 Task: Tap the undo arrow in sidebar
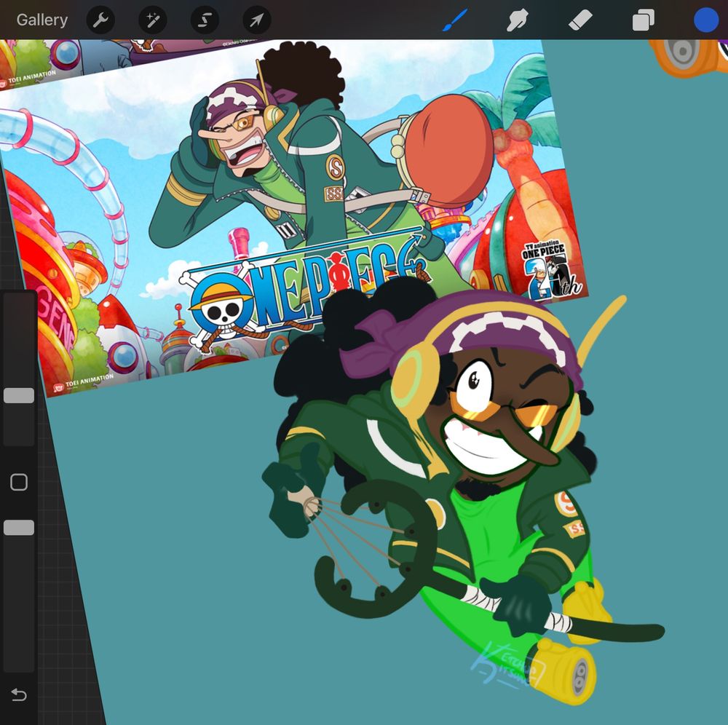point(19,695)
